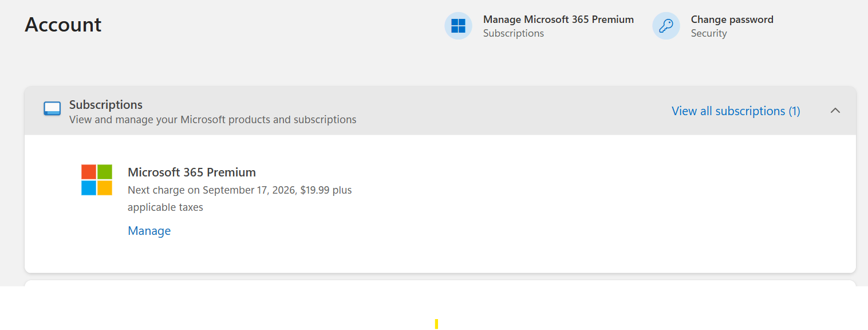Image resolution: width=868 pixels, height=330 pixels.
Task: Open Manage Microsoft 365 Premium shortcut
Action: click(x=539, y=26)
